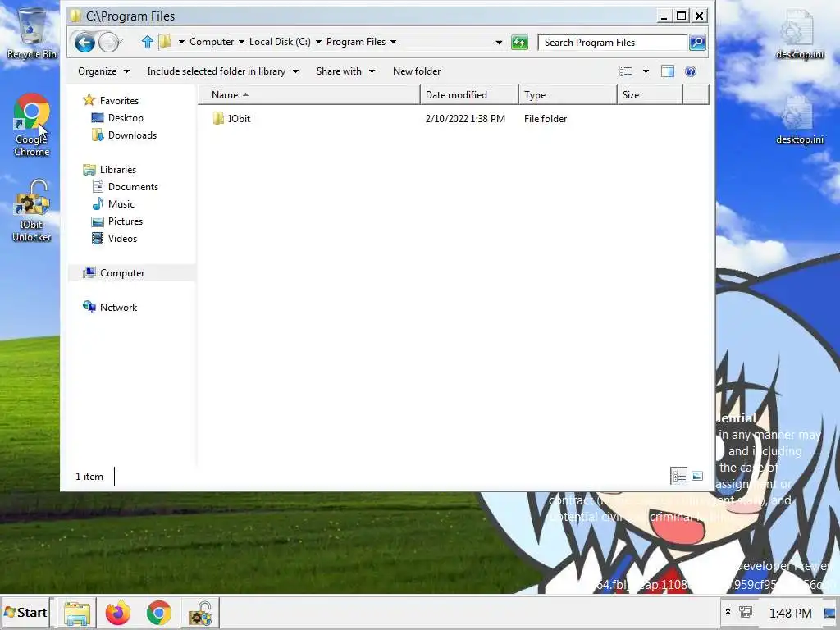Open Windows Explorer from the taskbar
The width and height of the screenshot is (840, 630).
(76, 614)
